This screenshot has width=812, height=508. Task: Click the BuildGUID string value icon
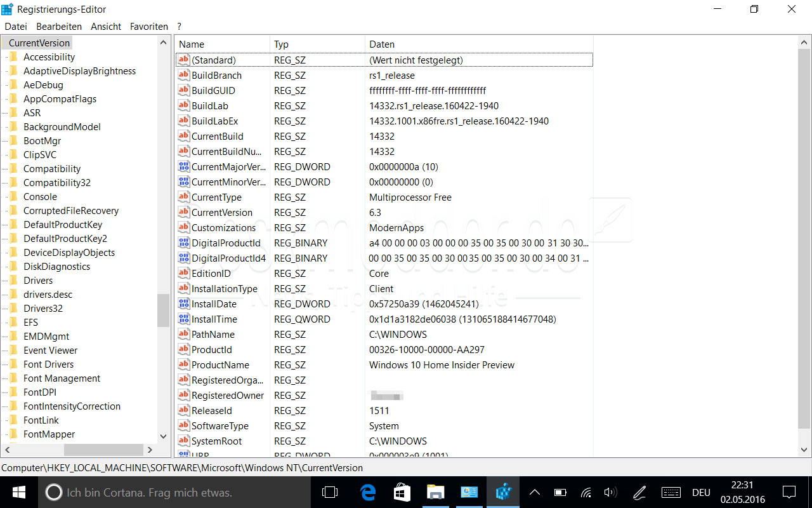point(184,90)
